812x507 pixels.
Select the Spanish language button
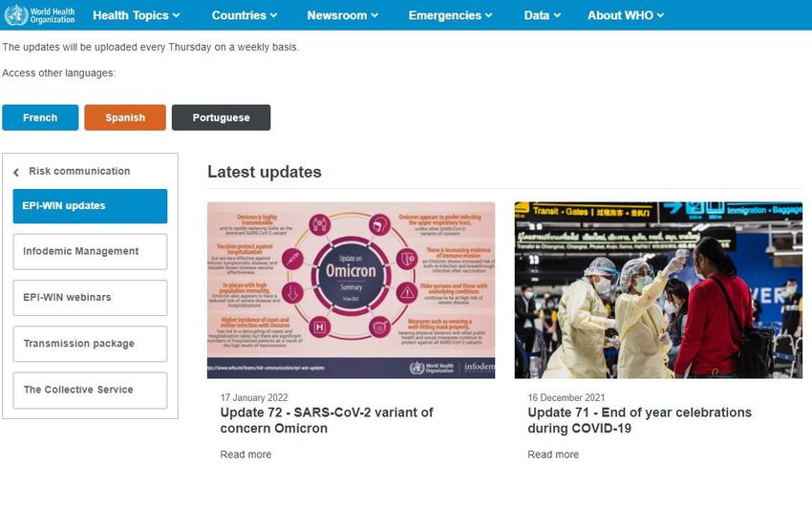125,117
